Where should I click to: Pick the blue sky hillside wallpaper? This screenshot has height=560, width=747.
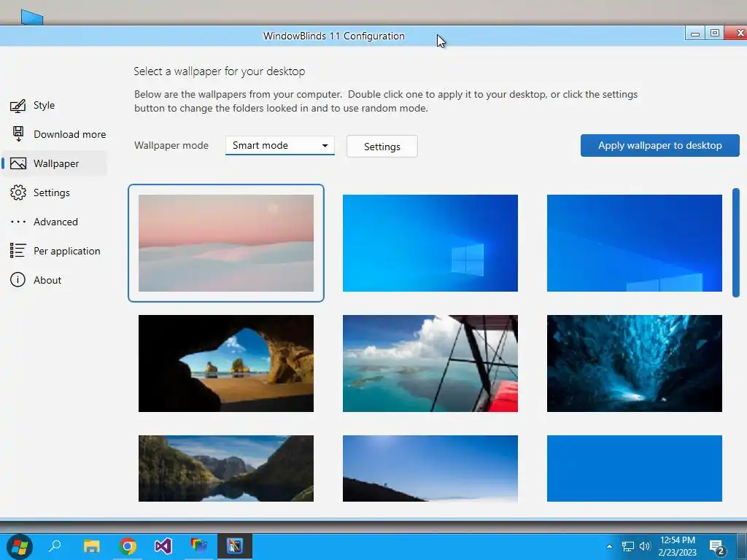pyautogui.click(x=430, y=468)
